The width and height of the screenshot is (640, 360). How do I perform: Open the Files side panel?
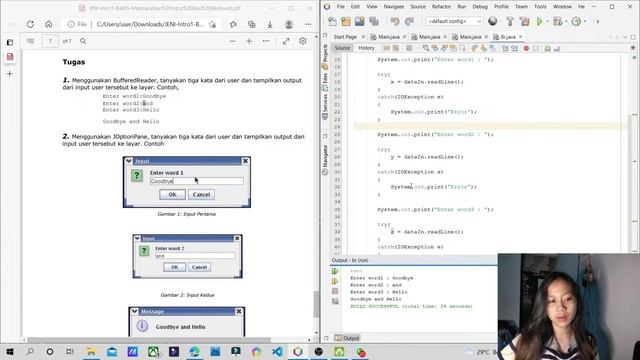click(325, 82)
